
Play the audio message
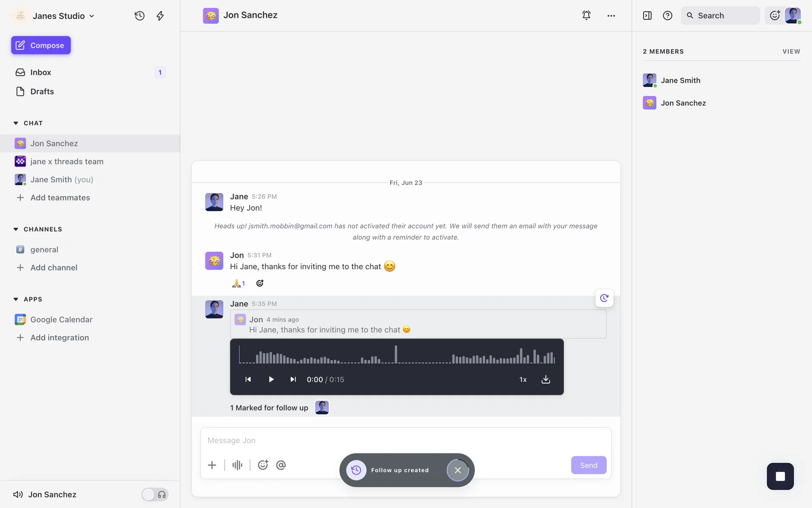click(271, 379)
